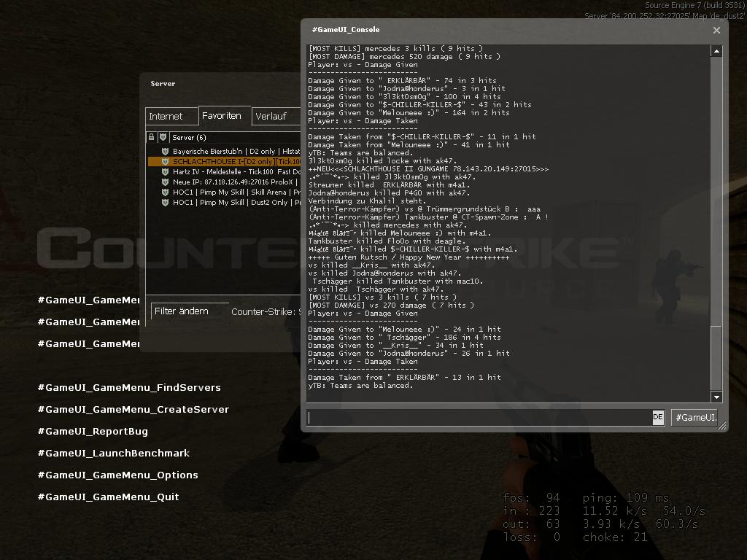747x560 pixels.
Task: Switch to the Internet server tab
Action: coord(166,117)
